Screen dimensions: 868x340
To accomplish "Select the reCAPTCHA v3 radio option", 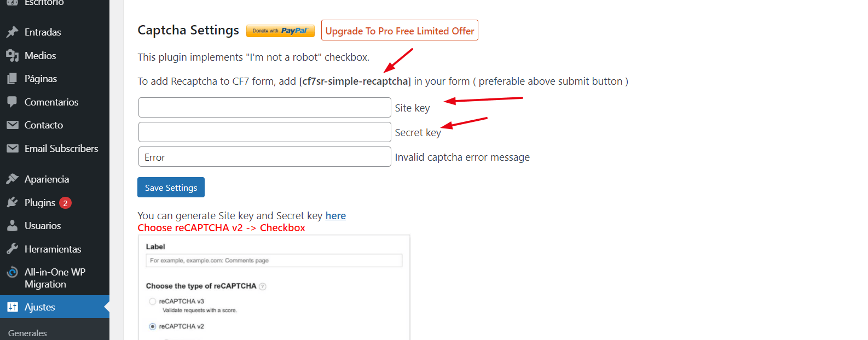I will (153, 301).
